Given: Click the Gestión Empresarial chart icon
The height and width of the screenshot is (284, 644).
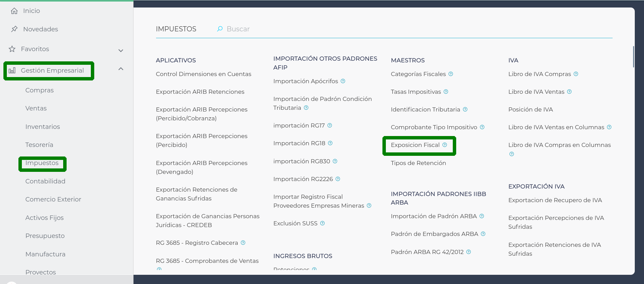Looking at the screenshot, I should tap(12, 71).
